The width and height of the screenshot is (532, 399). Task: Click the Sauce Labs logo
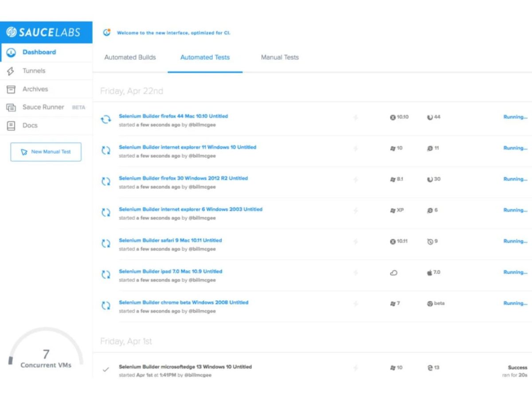point(43,32)
